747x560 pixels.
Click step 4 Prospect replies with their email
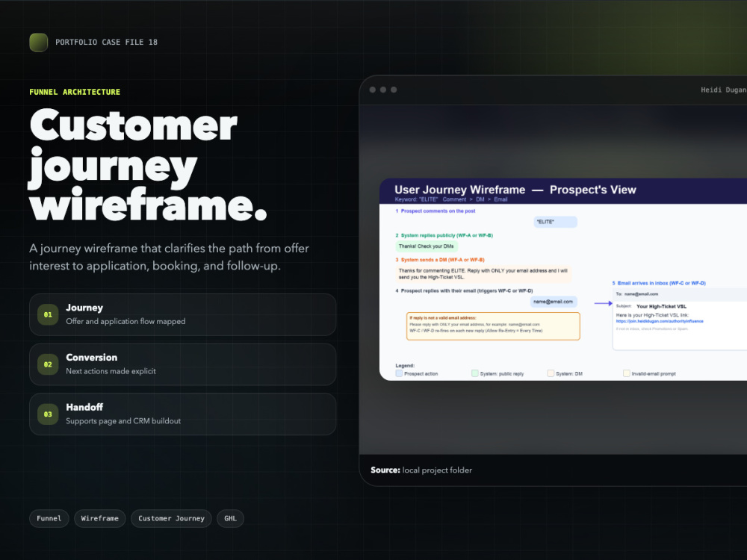[x=464, y=290]
